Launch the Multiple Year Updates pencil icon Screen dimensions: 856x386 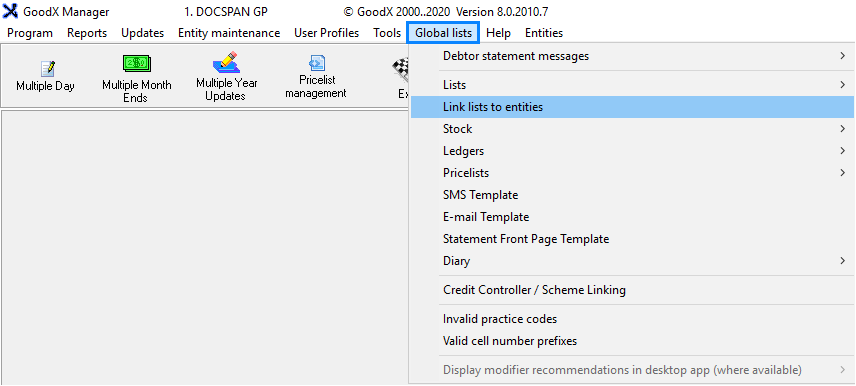pos(226,62)
